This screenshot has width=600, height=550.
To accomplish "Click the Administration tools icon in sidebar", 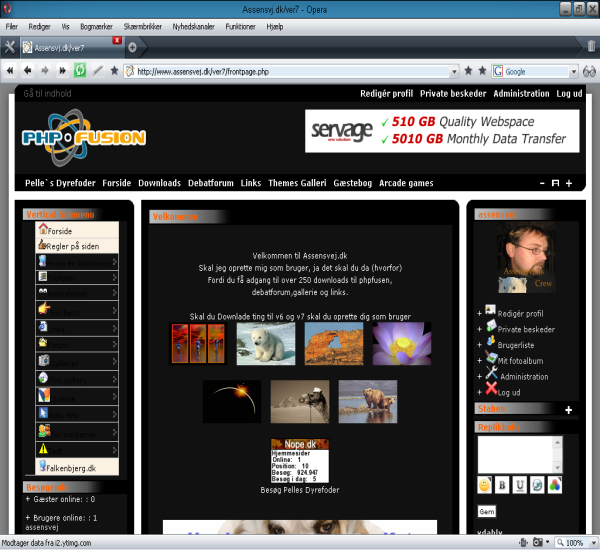I will 492,373.
